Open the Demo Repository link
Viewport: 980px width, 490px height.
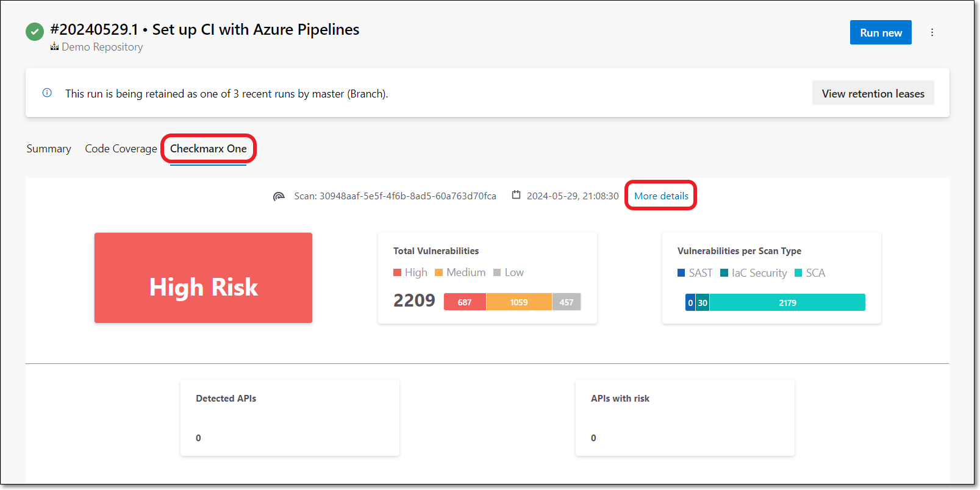[x=102, y=47]
